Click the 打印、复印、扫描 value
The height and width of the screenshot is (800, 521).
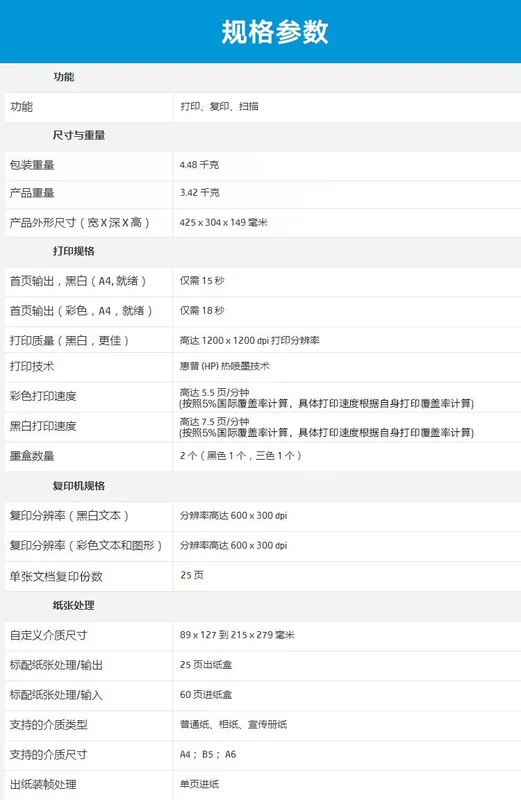tap(219, 107)
